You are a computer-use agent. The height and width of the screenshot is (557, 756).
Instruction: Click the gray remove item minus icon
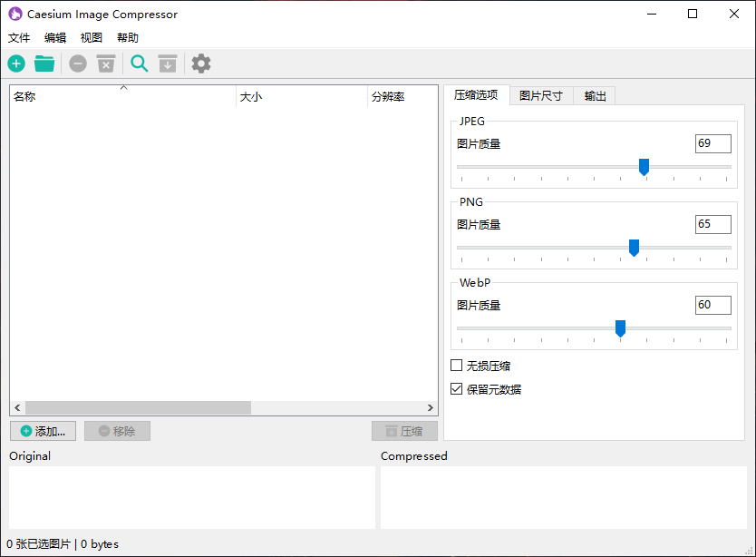click(78, 64)
